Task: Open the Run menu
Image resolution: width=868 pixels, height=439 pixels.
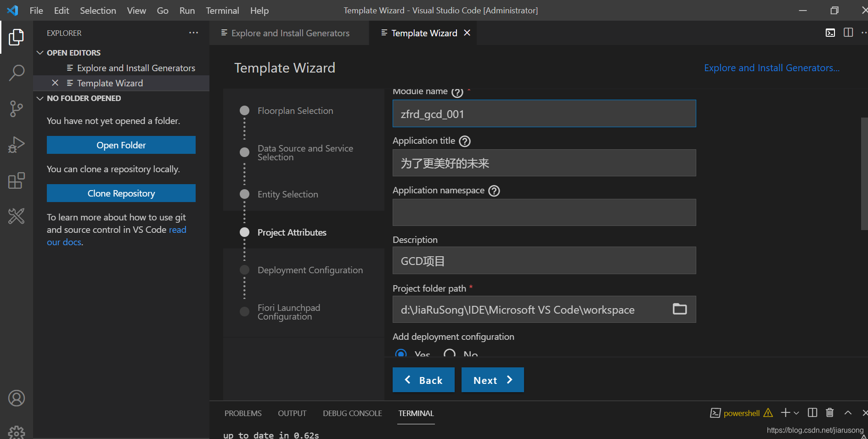Action: click(x=187, y=10)
